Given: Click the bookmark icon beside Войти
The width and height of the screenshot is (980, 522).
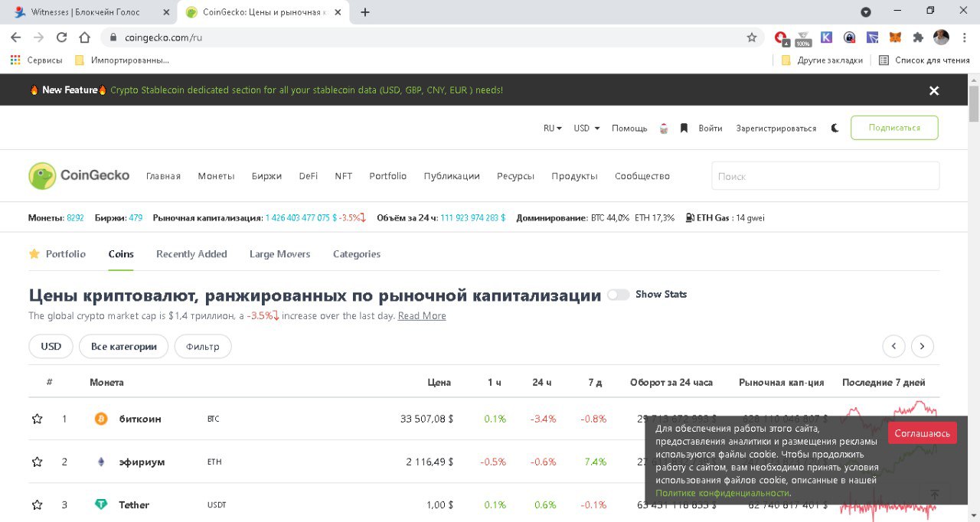Looking at the screenshot, I should click(x=684, y=128).
